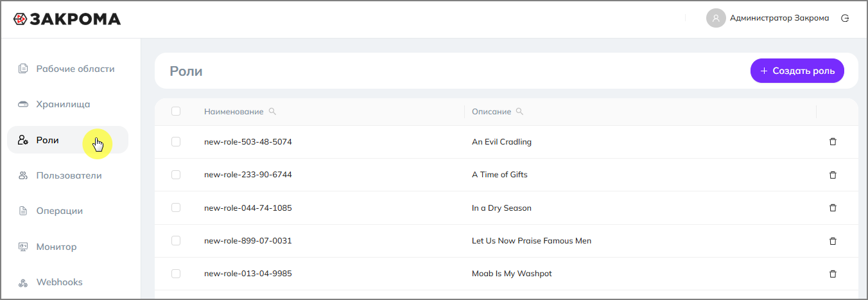The image size is (868, 300).
Task: Delete the Moab Is My Washpot role
Action: (x=833, y=274)
